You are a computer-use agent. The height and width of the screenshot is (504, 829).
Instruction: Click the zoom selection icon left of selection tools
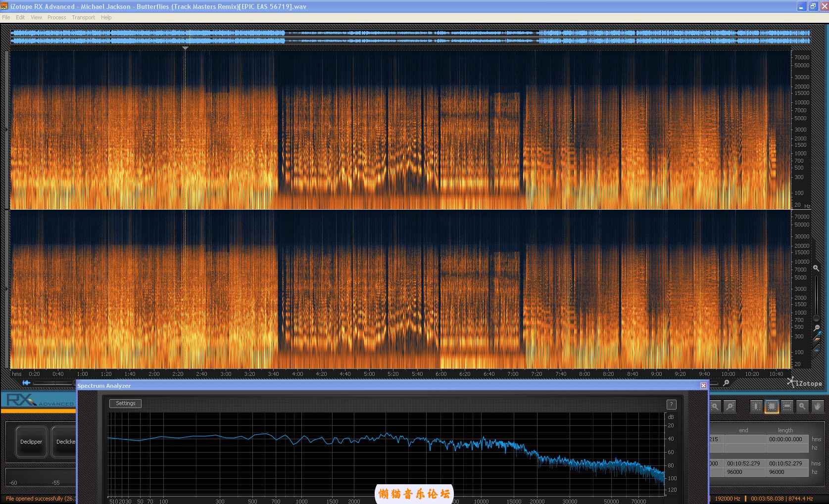pos(715,406)
